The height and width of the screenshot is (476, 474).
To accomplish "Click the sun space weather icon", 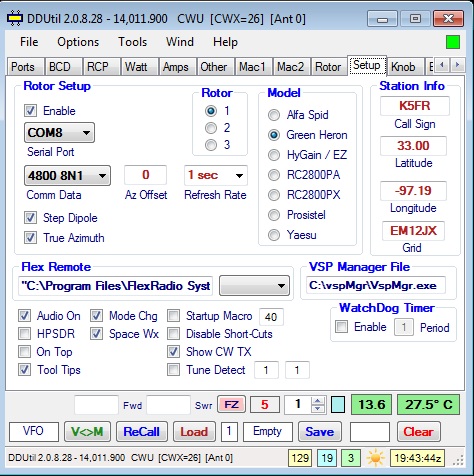I will coord(375,458).
